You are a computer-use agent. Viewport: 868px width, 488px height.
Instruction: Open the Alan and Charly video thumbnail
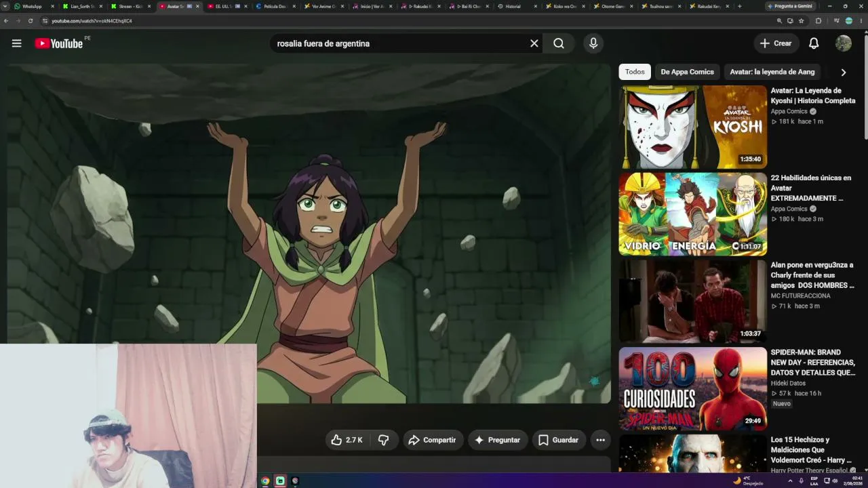coord(692,301)
